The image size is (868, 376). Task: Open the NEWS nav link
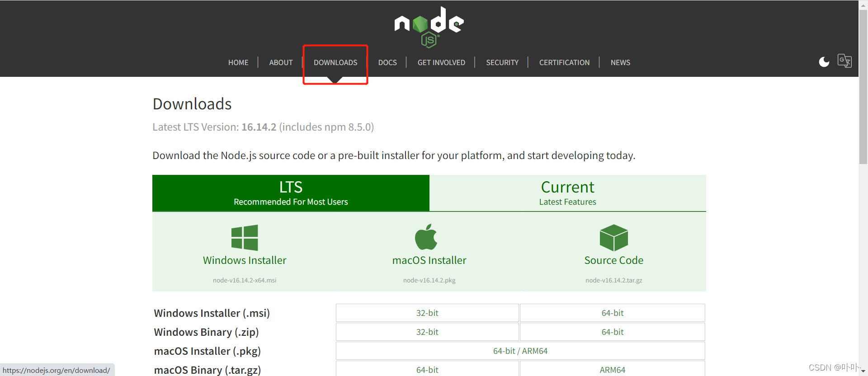(620, 62)
